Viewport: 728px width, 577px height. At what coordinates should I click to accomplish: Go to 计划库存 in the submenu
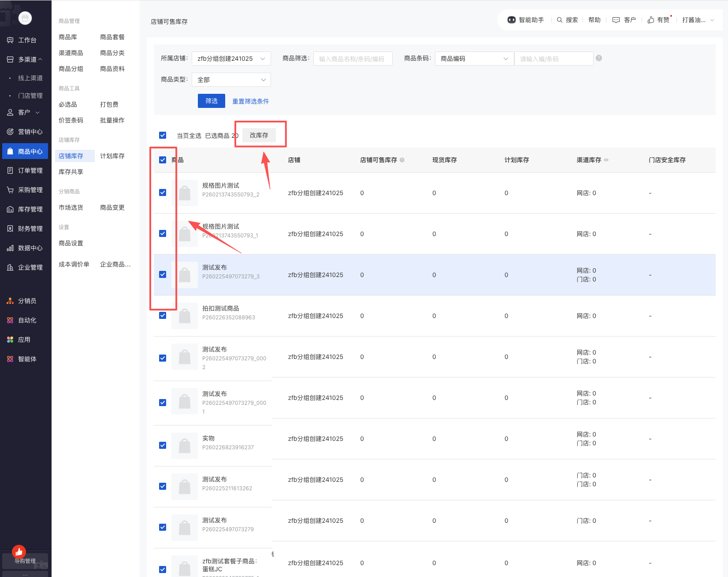pyautogui.click(x=112, y=156)
